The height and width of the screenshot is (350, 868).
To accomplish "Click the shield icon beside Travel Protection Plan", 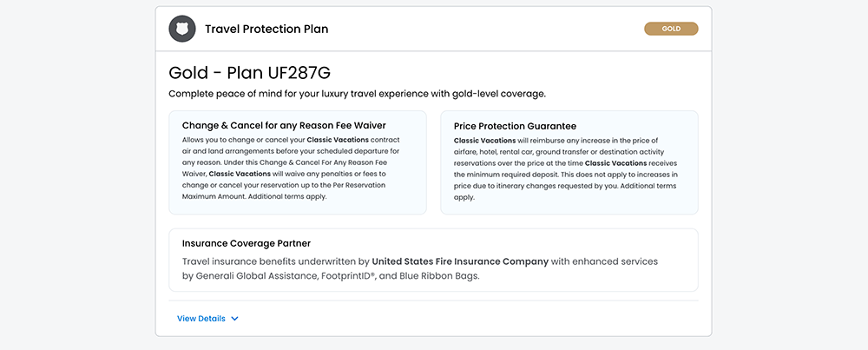I will coord(182,29).
